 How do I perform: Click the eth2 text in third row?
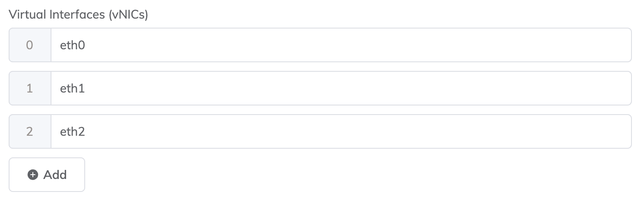pyautogui.click(x=72, y=131)
